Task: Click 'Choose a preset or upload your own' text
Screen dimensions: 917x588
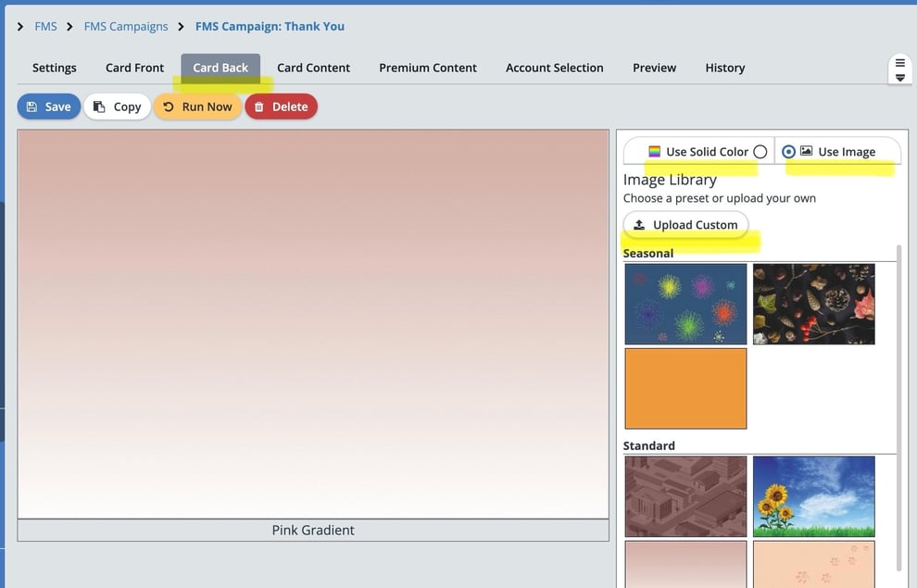Action: point(720,198)
